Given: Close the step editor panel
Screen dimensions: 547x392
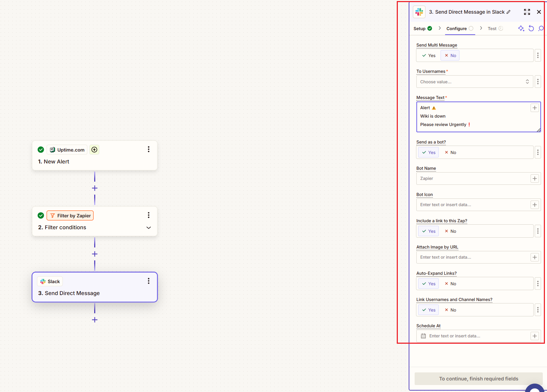Looking at the screenshot, I should (x=539, y=12).
